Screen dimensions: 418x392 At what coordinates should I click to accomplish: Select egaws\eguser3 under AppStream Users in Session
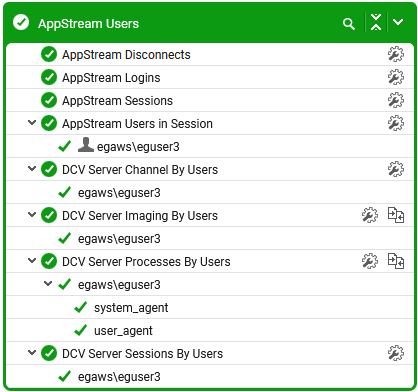pos(138,147)
